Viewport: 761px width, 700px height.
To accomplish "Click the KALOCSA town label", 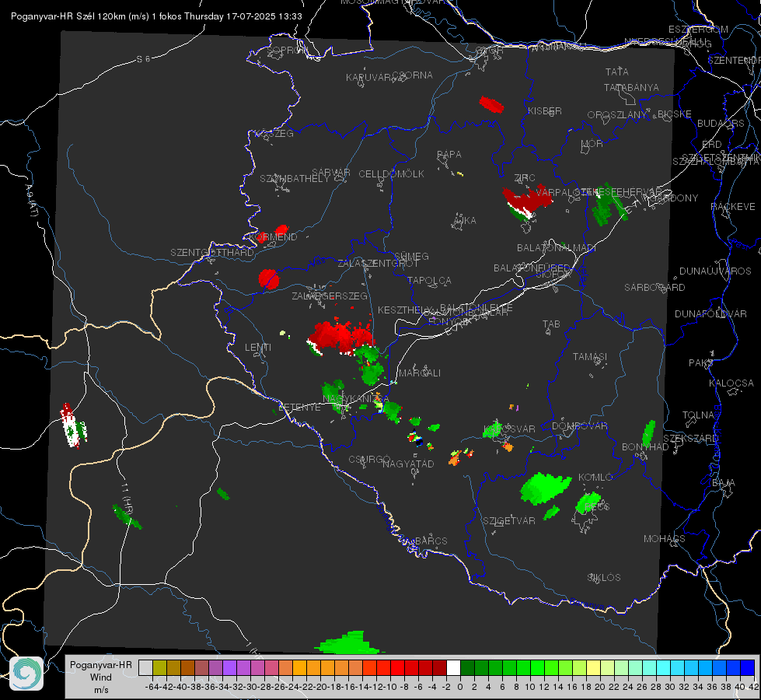I will tap(731, 383).
